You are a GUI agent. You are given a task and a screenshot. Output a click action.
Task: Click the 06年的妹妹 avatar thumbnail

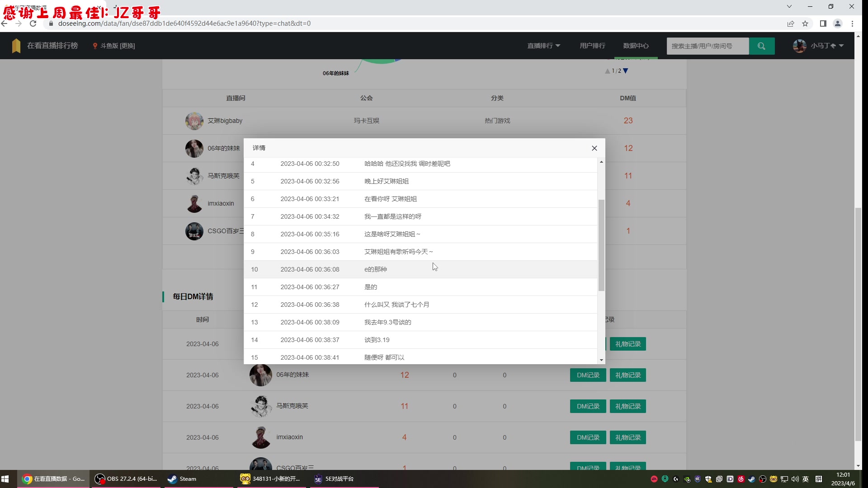194,148
